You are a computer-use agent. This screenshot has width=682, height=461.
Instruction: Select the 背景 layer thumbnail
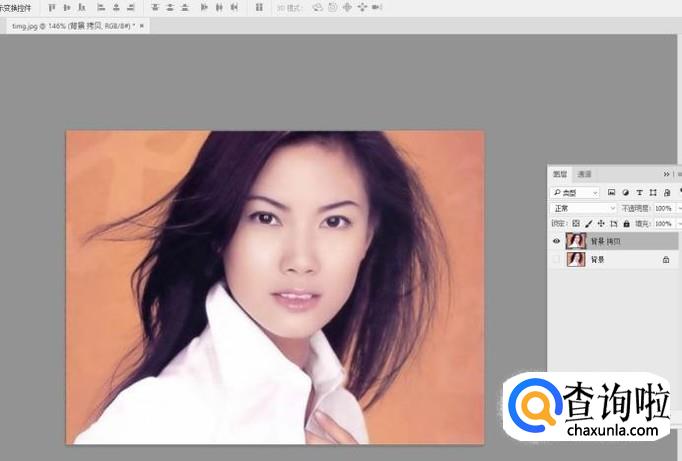click(576, 259)
